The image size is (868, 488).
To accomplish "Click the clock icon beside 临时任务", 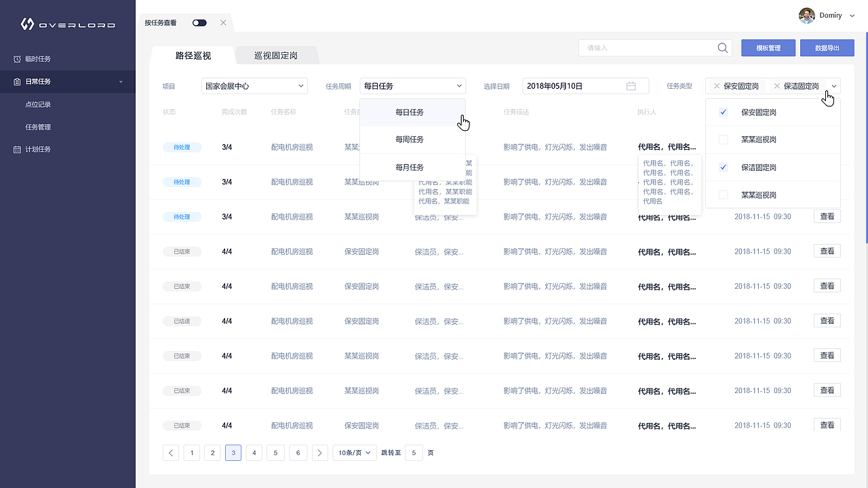I will pyautogui.click(x=17, y=59).
